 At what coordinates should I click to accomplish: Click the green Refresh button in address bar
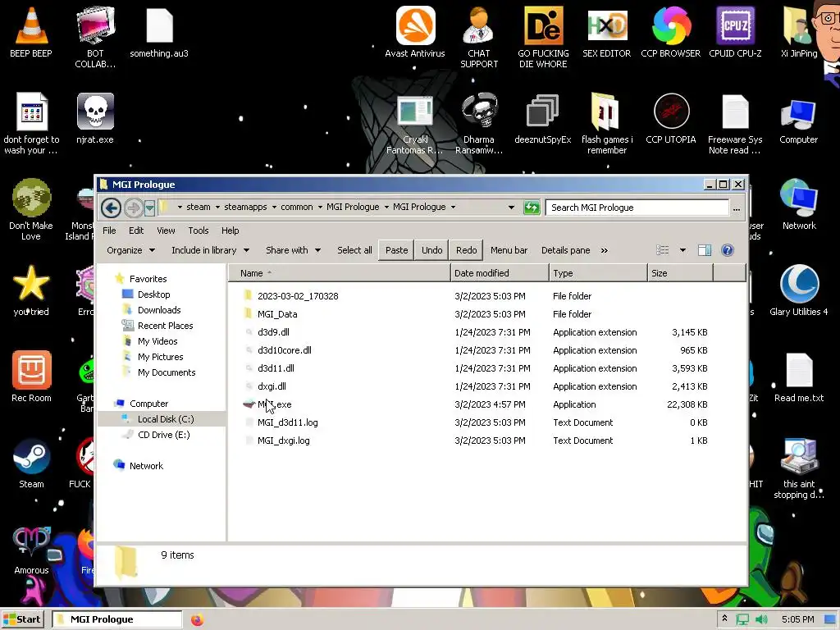tap(532, 208)
